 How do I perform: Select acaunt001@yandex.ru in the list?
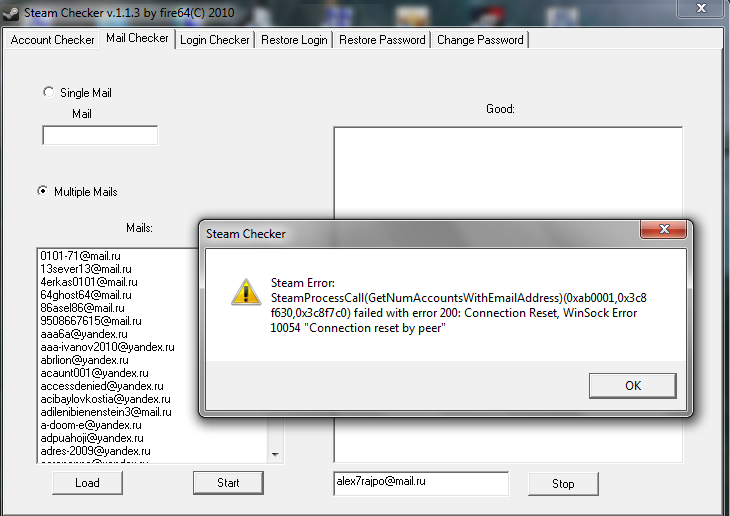[95, 373]
